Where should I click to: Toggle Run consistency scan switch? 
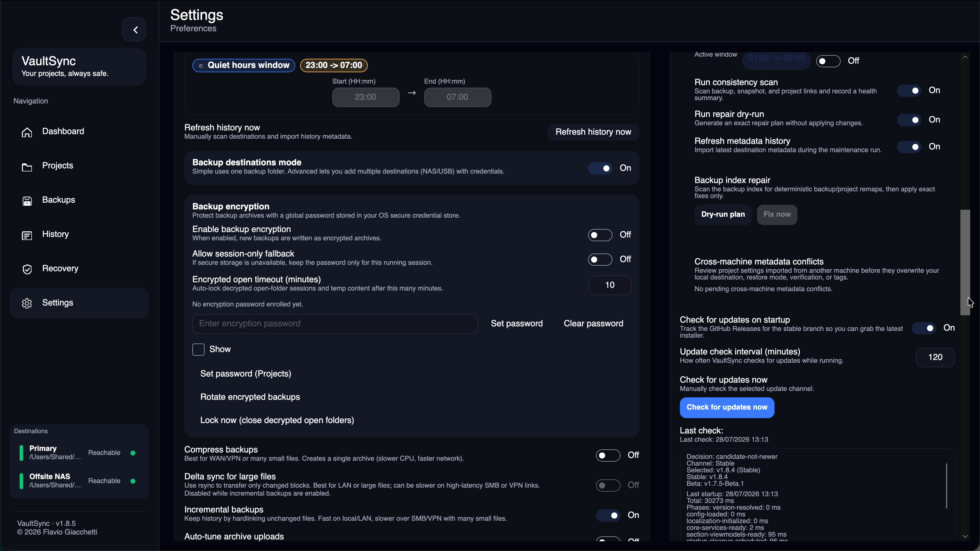909,91
